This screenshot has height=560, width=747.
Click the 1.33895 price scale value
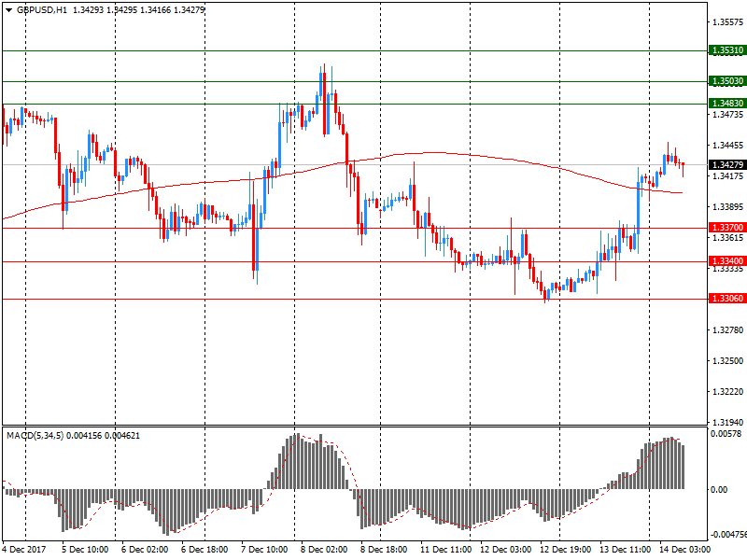tap(727, 206)
